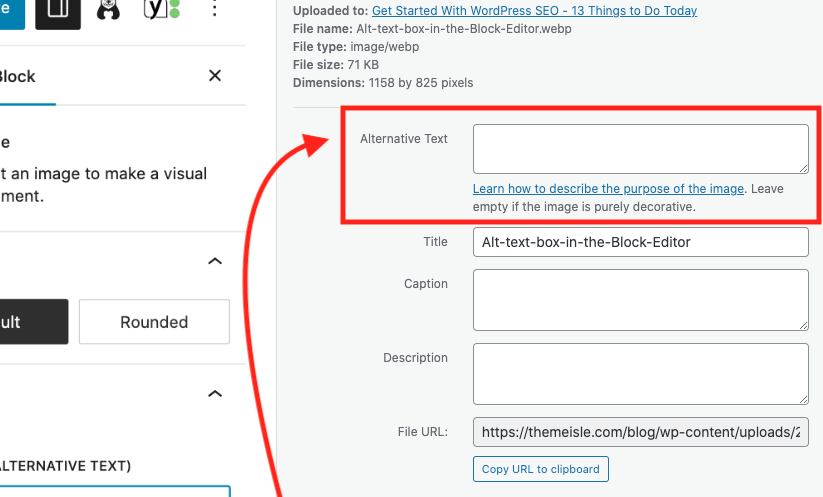Click the Title field with Alt-text-box-in-the-Block-Editor
Viewport: 823px width, 497px height.
[x=640, y=242]
